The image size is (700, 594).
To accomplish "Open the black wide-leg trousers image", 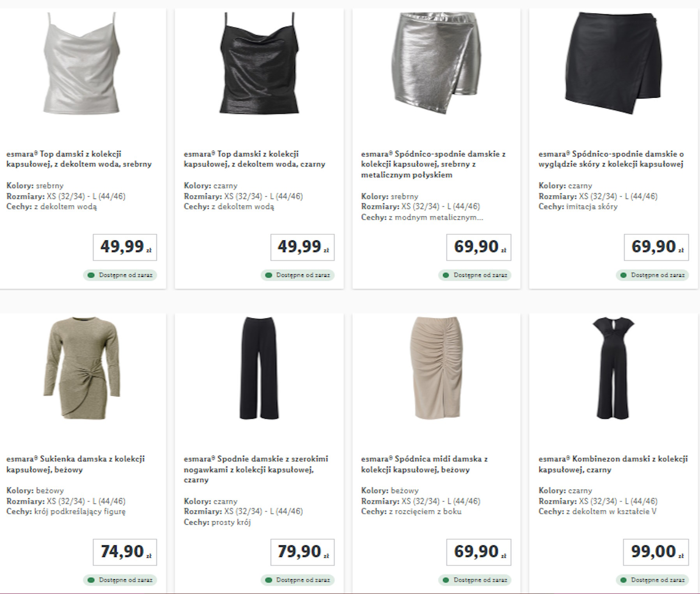I will coord(259,368).
